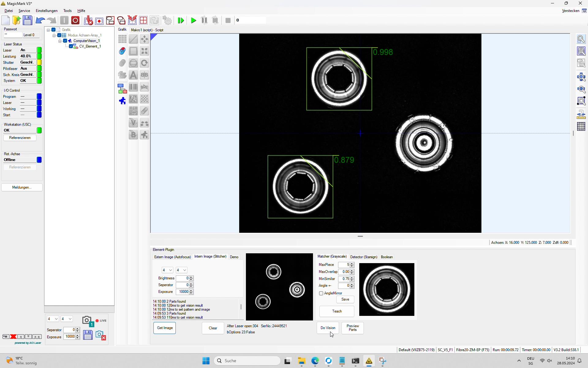
Task: Select the barcode tool icon
Action: (x=133, y=87)
